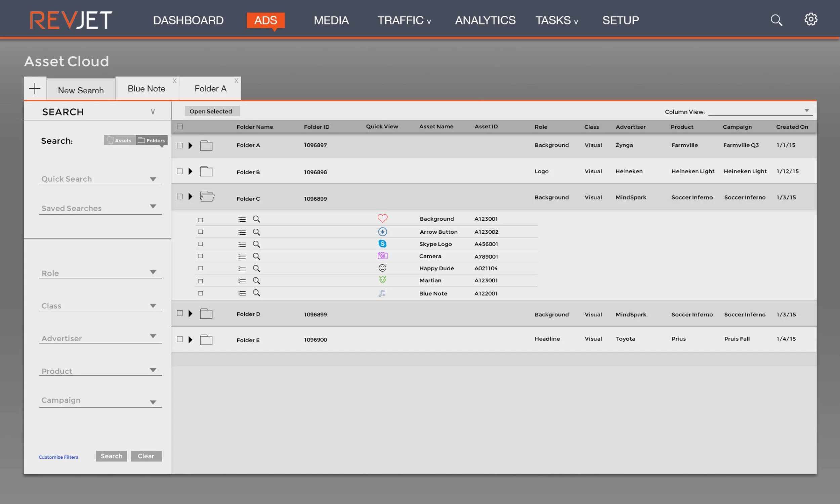Tick the checkbox for Happy Dude asset
The width and height of the screenshot is (840, 504).
point(201,268)
